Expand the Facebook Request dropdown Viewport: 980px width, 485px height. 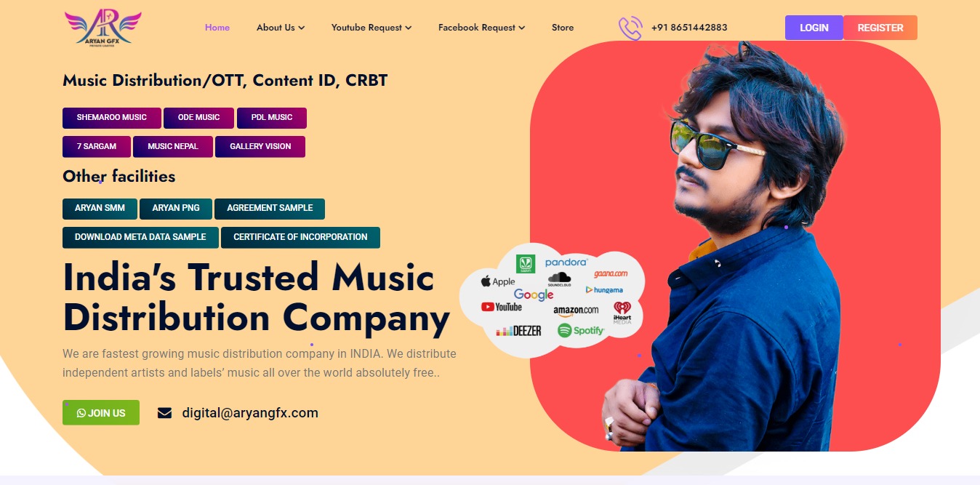pos(481,28)
